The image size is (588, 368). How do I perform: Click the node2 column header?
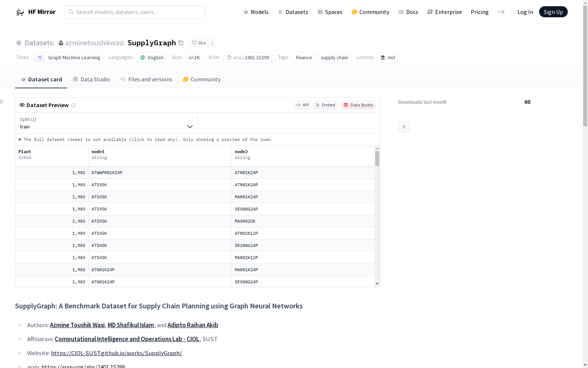click(x=303, y=156)
